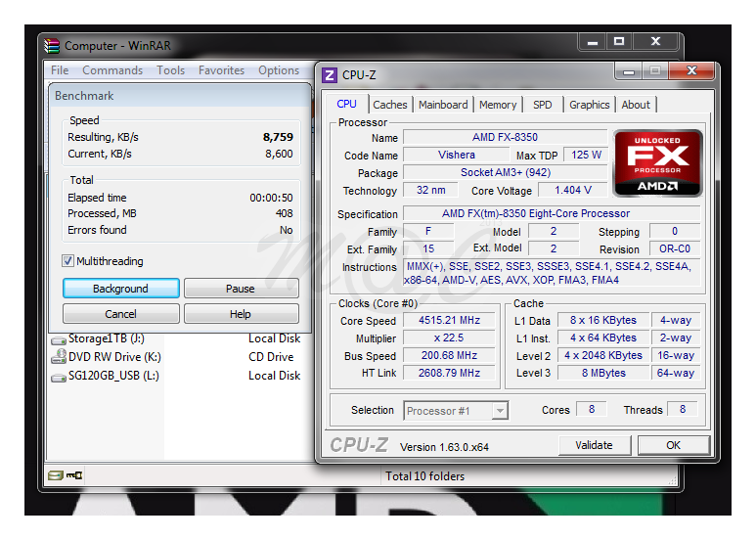Click the Instructions list text field

click(552, 273)
